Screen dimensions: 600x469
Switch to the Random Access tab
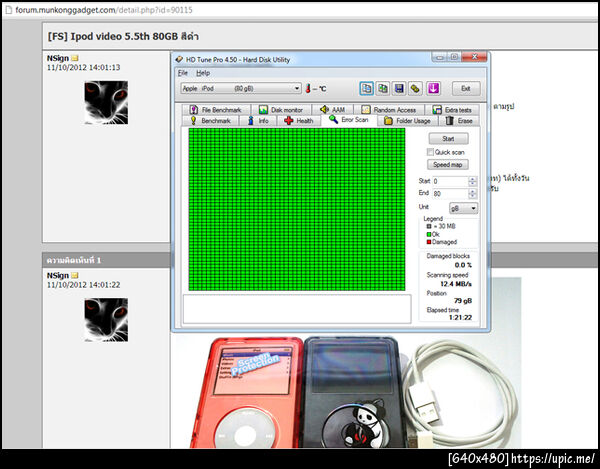pos(390,110)
